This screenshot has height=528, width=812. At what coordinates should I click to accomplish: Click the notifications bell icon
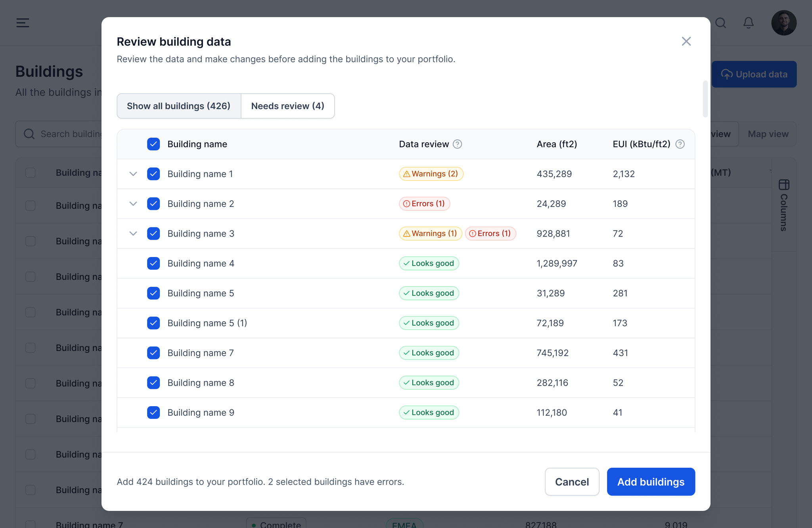pos(748,23)
